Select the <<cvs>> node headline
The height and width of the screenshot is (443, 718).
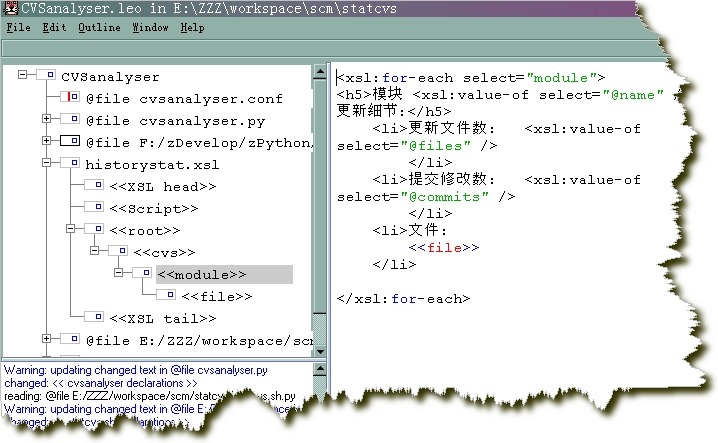coord(164,253)
